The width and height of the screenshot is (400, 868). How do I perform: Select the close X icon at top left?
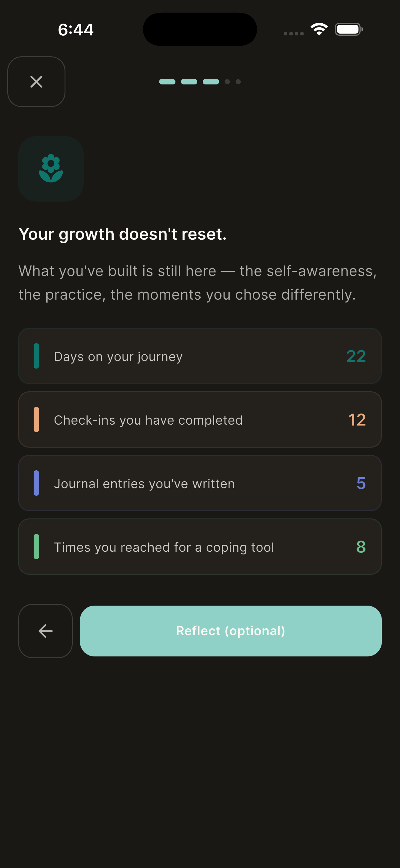36,82
